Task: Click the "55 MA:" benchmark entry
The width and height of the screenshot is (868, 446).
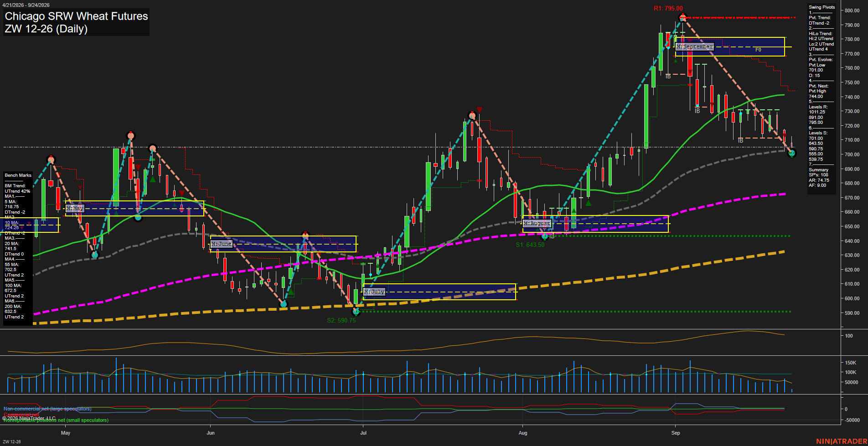Action: click(x=12, y=265)
